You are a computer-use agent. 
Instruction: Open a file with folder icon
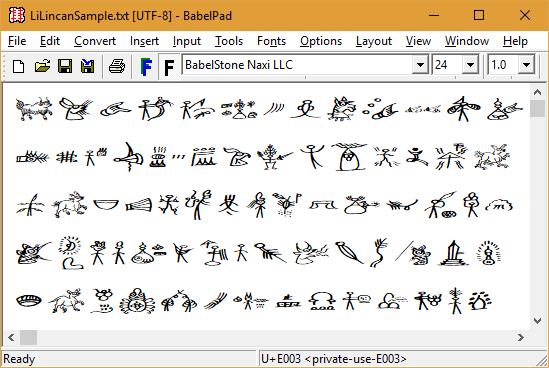(x=42, y=66)
